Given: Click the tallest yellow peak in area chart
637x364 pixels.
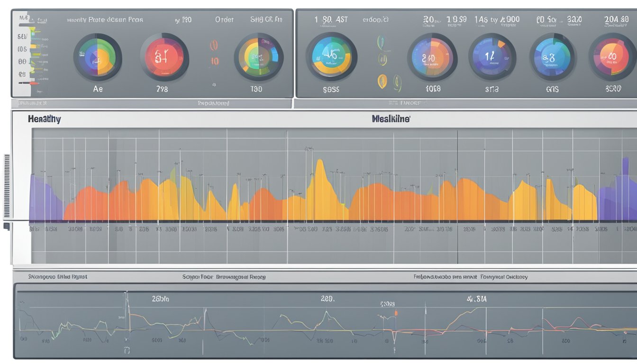Looking at the screenshot, I should click(320, 164).
